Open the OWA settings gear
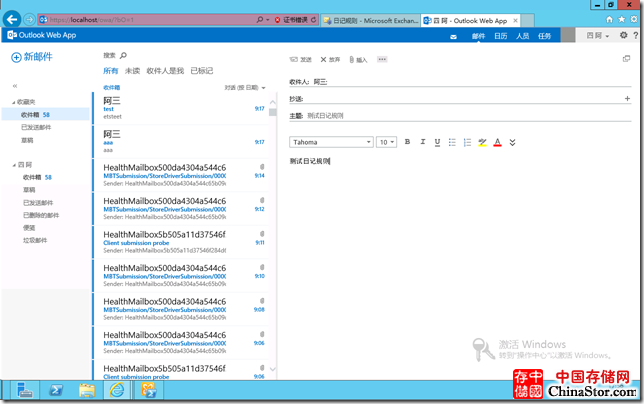This screenshot has height=404, width=644. click(x=623, y=35)
